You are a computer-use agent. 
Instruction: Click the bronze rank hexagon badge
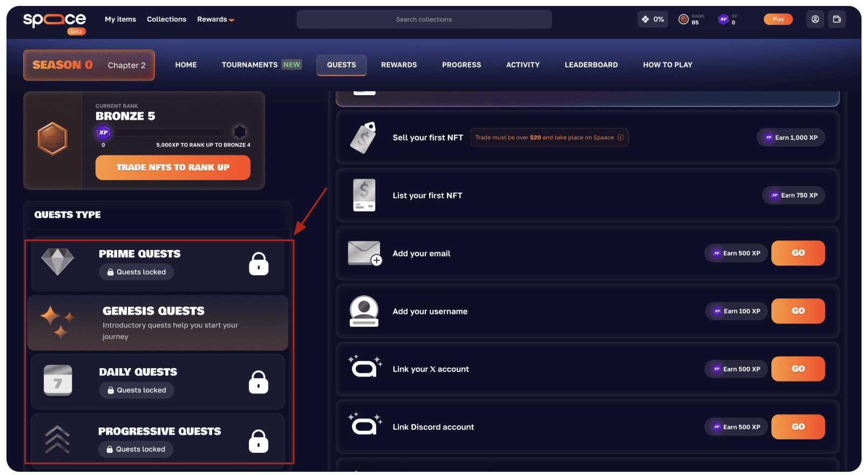coord(52,139)
